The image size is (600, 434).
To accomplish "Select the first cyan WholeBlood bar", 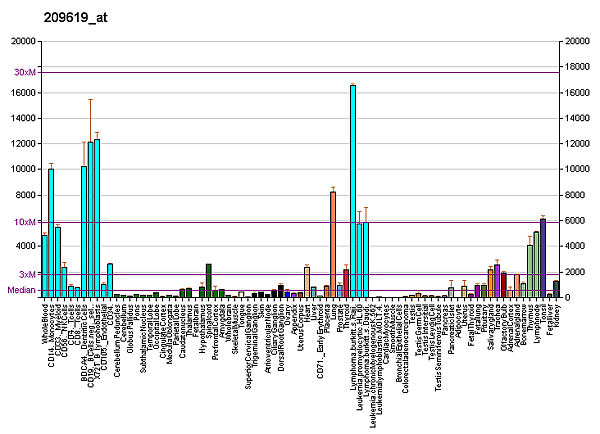I will 45,266.
